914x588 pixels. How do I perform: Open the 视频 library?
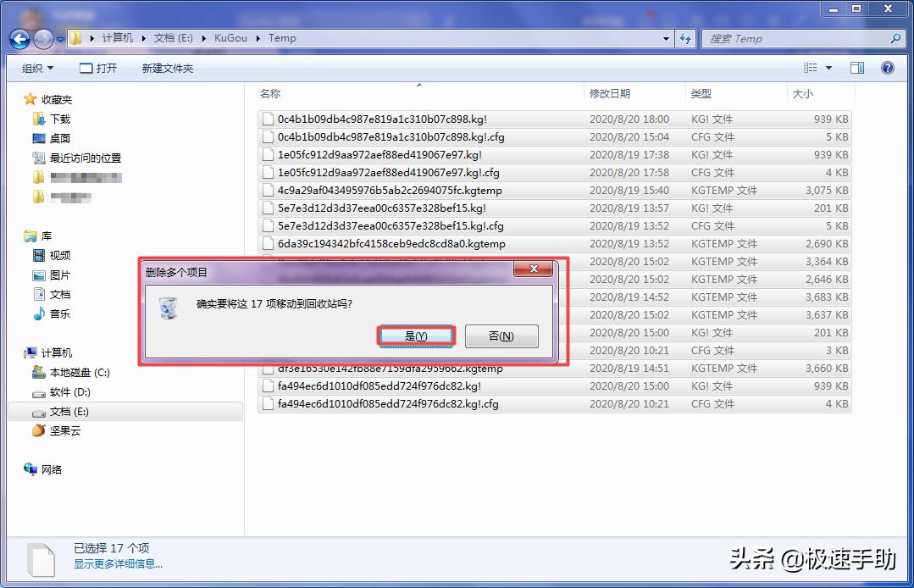tap(59, 255)
